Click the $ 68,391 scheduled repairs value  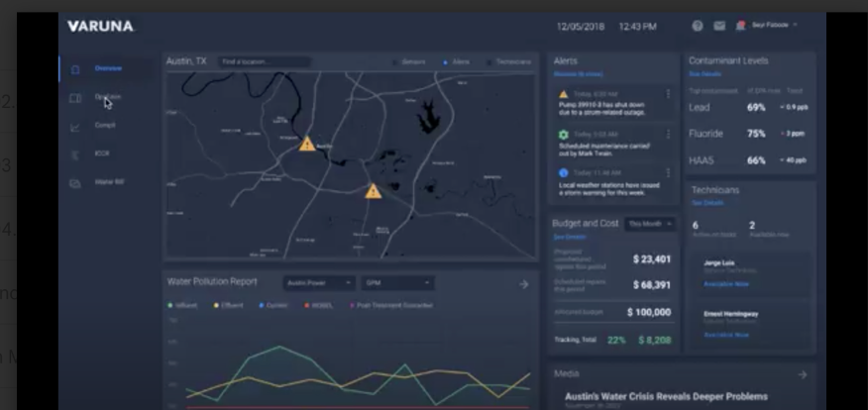652,285
